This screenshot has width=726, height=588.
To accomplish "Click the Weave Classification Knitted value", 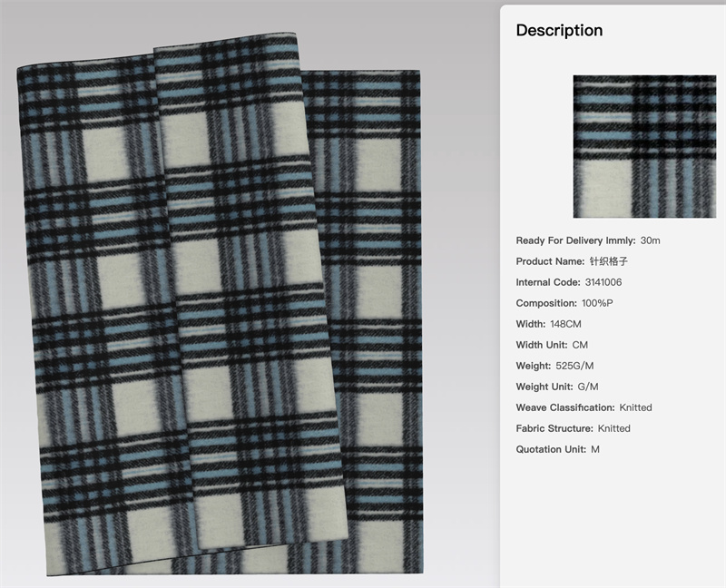I will (x=636, y=407).
